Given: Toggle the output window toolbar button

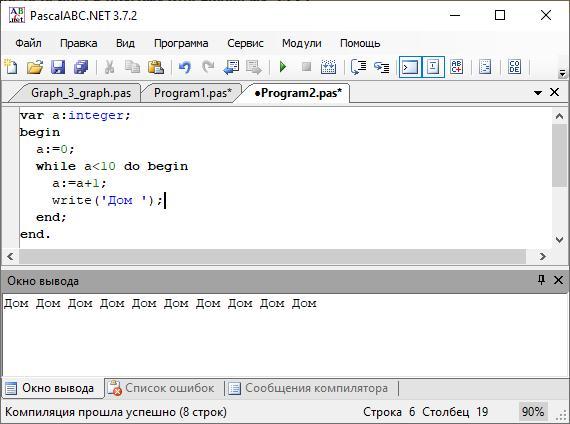Looking at the screenshot, I should [x=410, y=67].
